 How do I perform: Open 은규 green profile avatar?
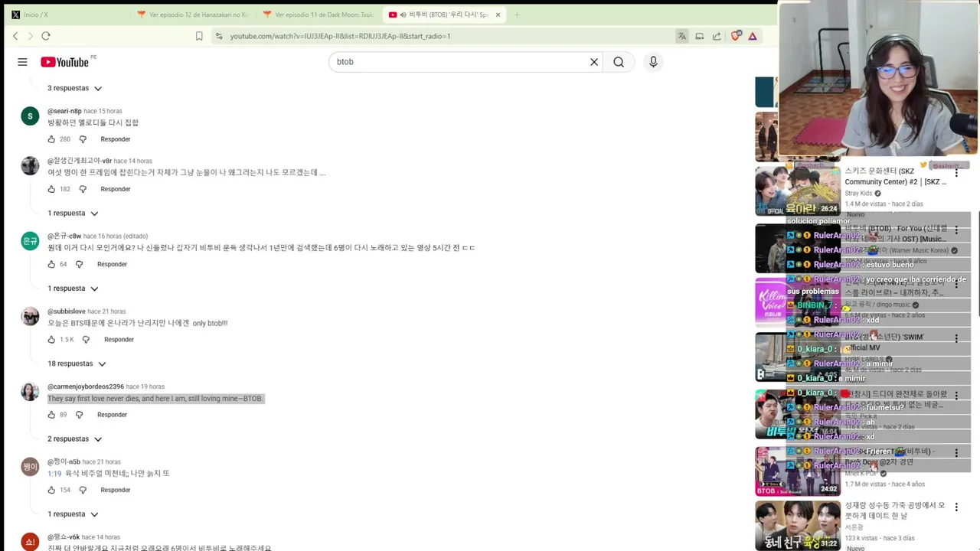pyautogui.click(x=30, y=241)
